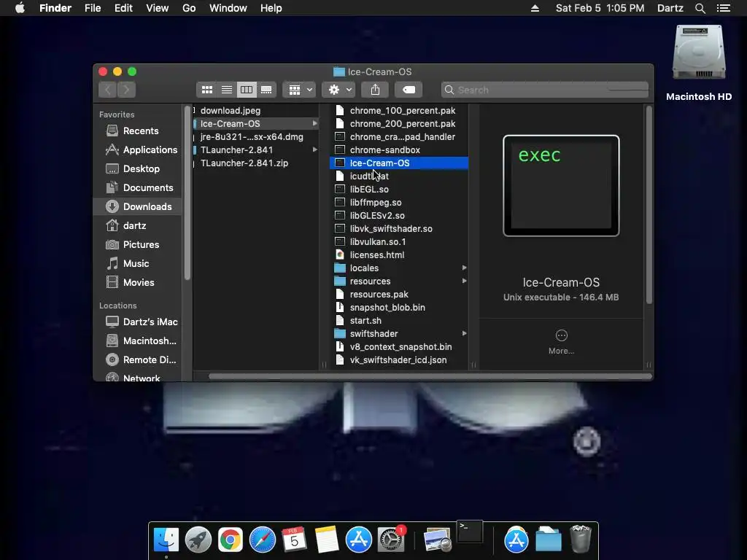Select libffmpeg.so file
Viewport: 747px width, 560px height.
pos(399,203)
